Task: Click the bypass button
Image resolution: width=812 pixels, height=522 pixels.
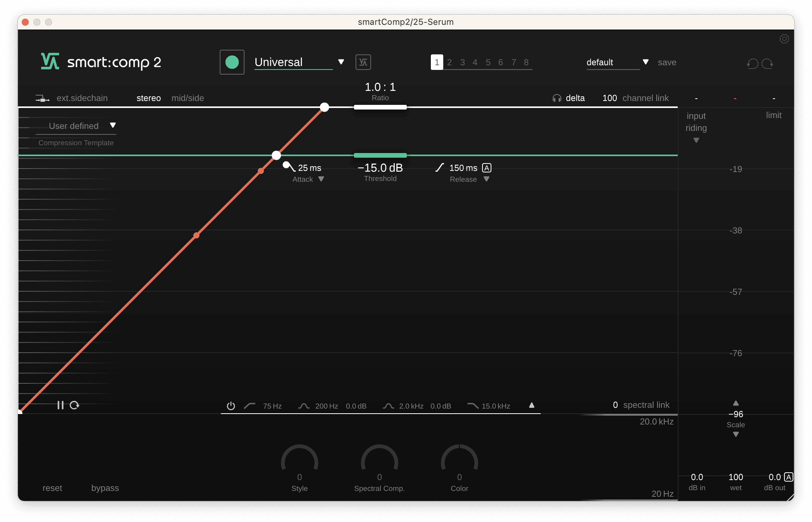Action: coord(105,488)
